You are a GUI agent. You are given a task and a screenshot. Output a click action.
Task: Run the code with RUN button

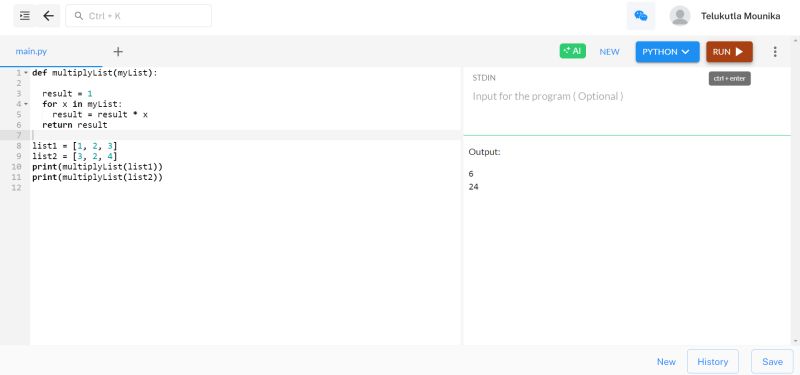729,52
